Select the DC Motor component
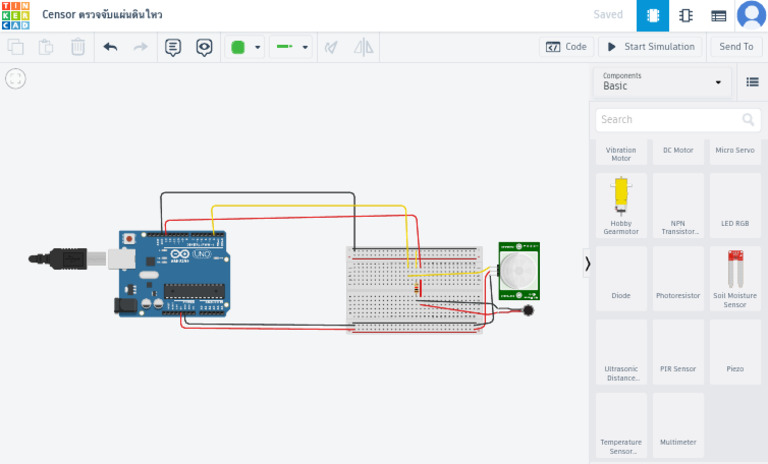This screenshot has width=768, height=464. 678,152
